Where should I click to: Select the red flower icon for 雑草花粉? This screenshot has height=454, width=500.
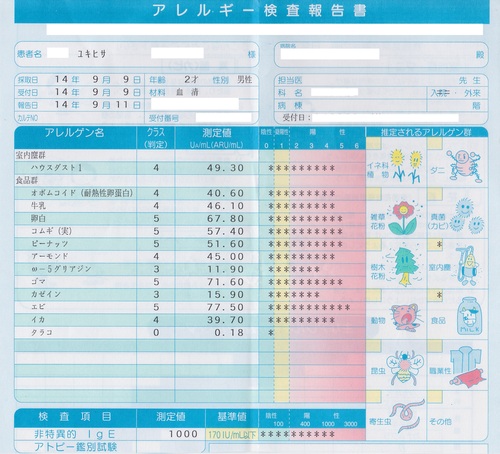403,217
